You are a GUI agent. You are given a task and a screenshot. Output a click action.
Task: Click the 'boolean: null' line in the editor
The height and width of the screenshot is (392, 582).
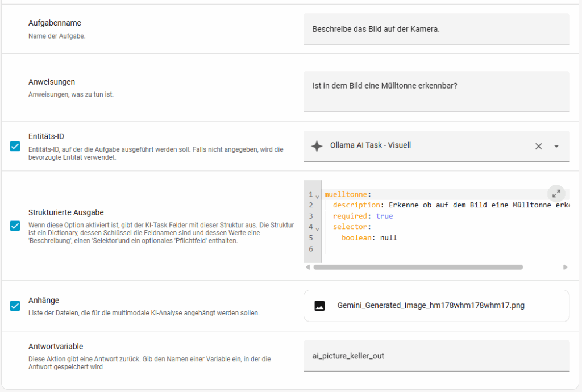(369, 237)
